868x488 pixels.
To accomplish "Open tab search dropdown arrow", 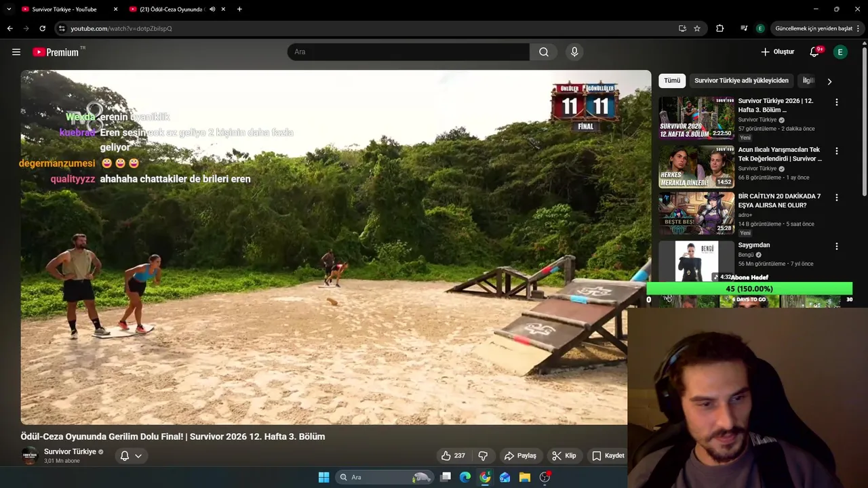I will [9, 9].
